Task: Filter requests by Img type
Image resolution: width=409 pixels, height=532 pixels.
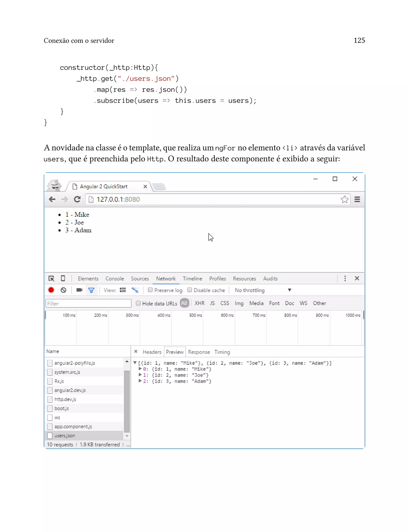Action: pos(239,303)
